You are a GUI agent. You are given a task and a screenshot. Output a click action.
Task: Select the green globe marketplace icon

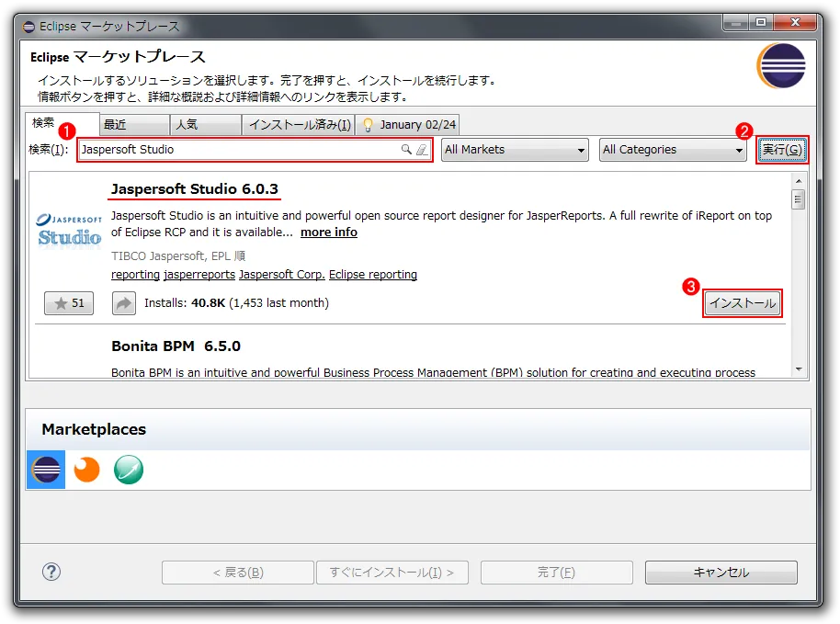point(129,470)
